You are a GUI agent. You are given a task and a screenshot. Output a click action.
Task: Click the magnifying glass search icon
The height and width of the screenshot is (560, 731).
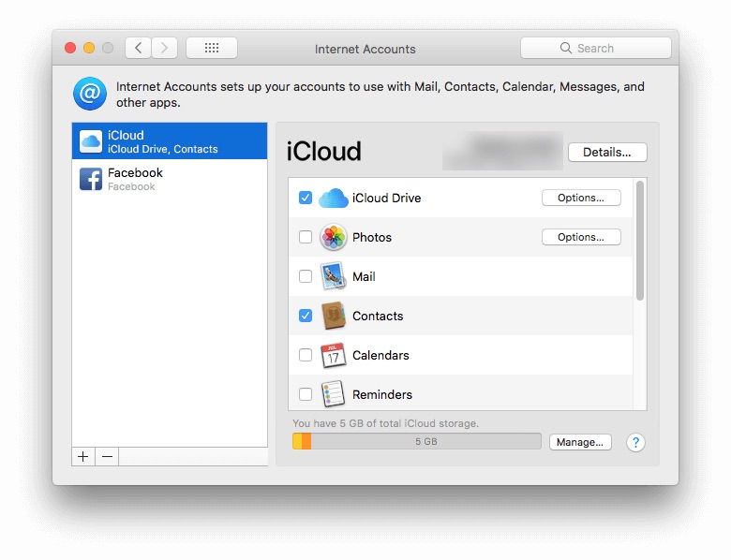(x=565, y=48)
